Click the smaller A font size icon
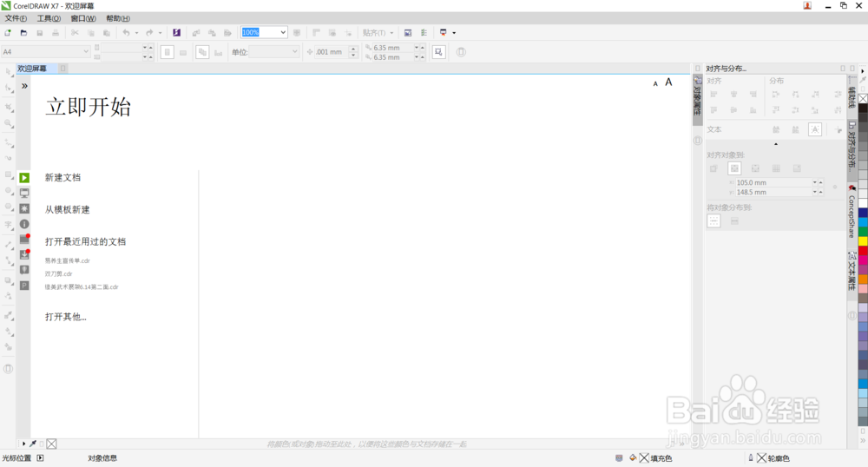The width and height of the screenshot is (868, 467). click(655, 83)
